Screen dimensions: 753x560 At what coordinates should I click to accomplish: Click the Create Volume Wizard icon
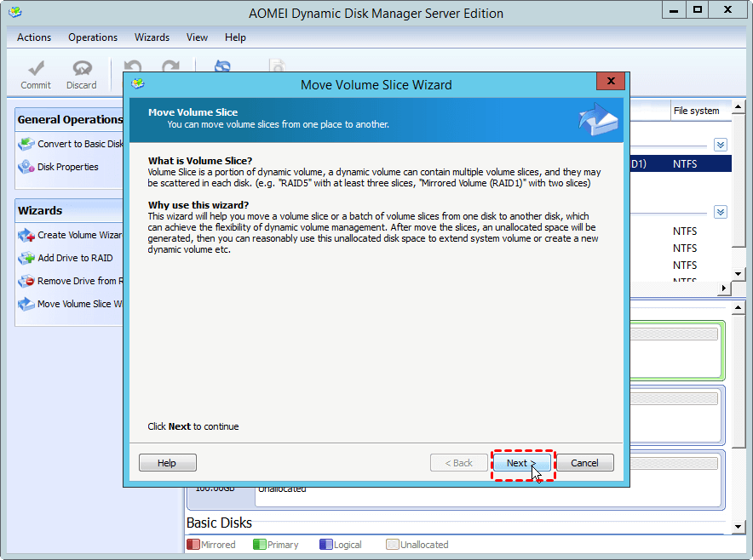pos(26,235)
